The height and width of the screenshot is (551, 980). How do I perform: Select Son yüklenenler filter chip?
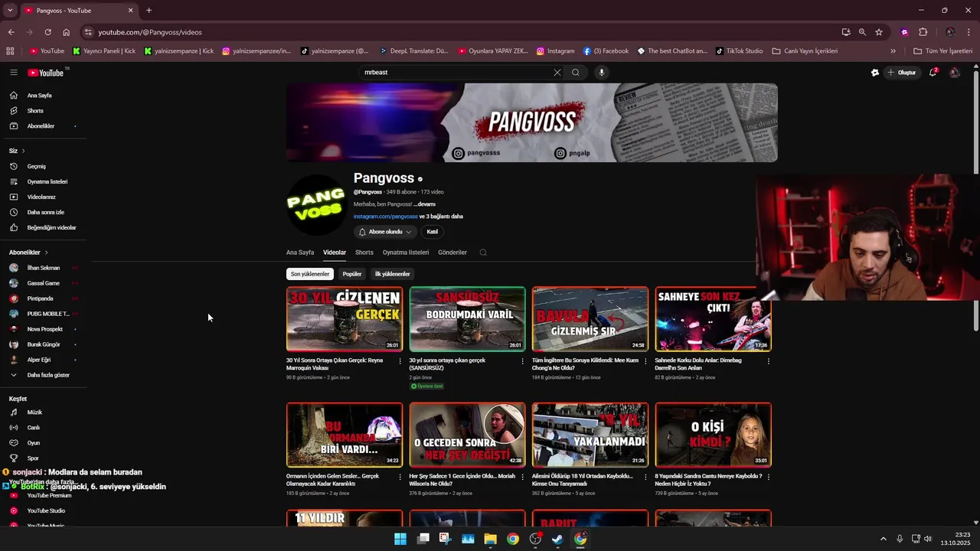click(310, 274)
